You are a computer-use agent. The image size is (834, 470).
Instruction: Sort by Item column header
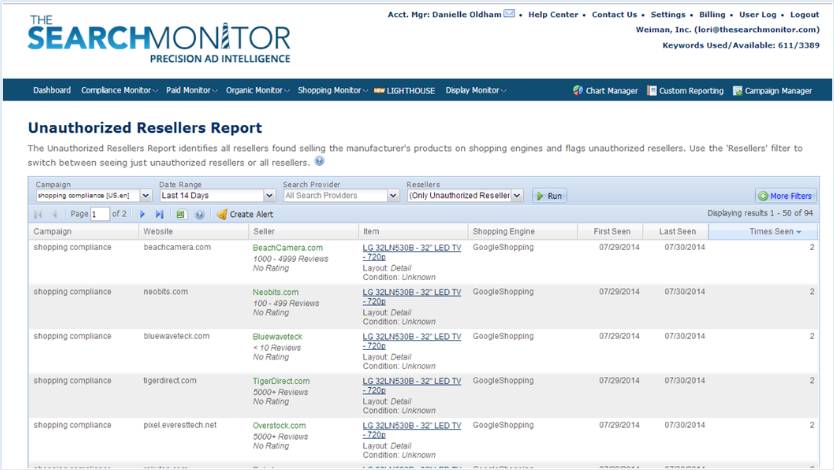pyautogui.click(x=413, y=231)
